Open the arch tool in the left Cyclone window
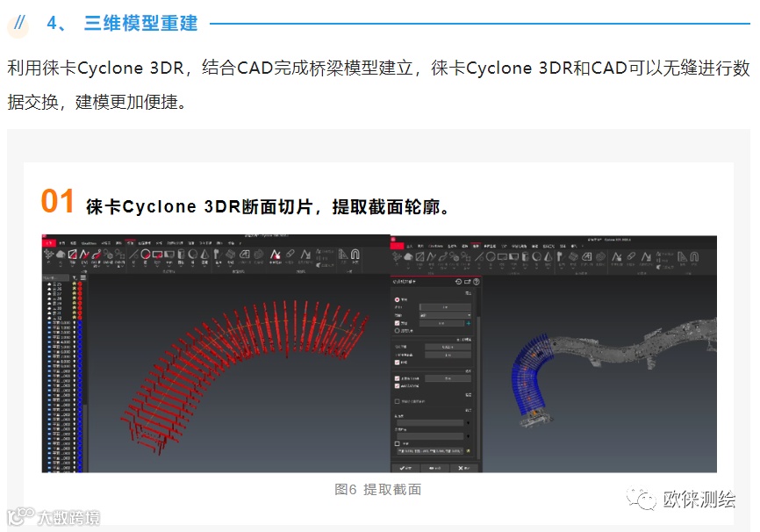Screen dimensions: 760x532 pos(355,254)
